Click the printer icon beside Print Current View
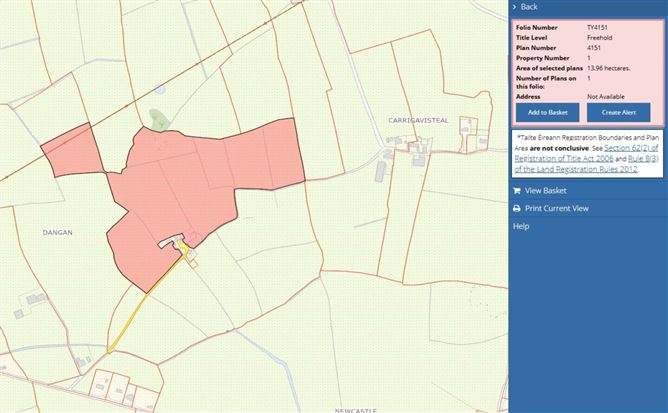This screenshot has height=413, width=668. coord(517,208)
